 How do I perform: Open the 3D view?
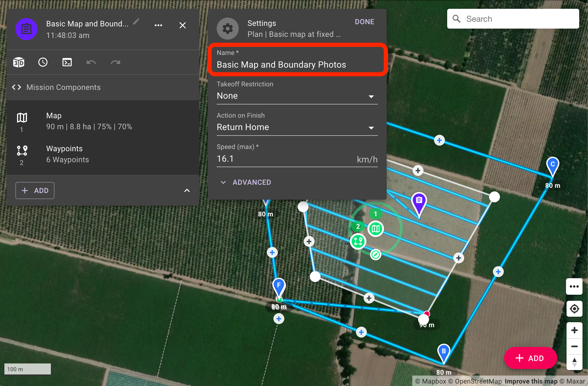(19, 62)
